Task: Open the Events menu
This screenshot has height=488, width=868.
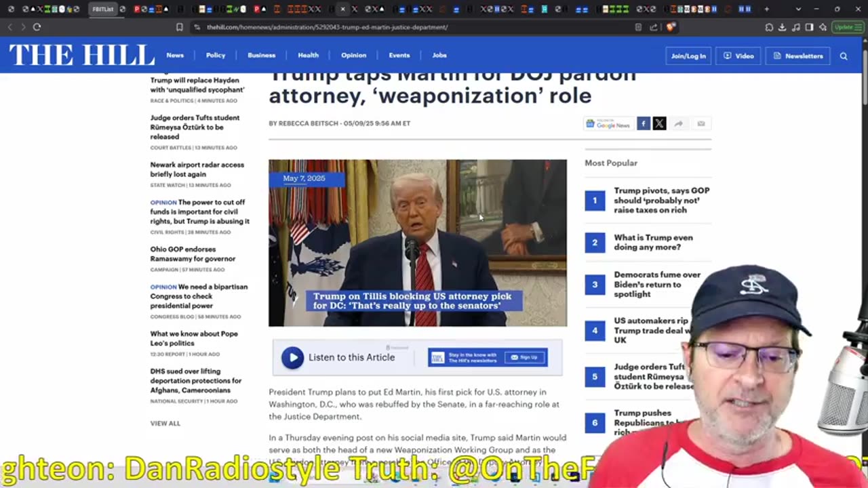Action: [x=399, y=56]
